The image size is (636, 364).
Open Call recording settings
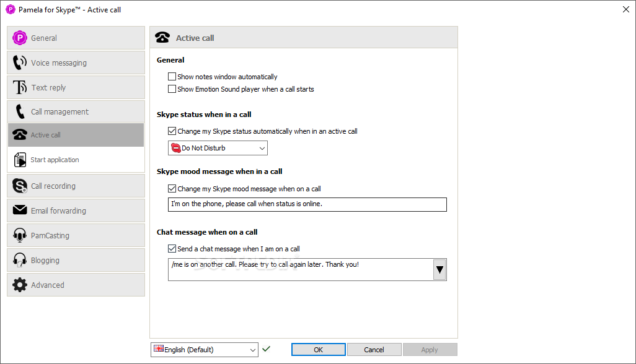(x=76, y=186)
